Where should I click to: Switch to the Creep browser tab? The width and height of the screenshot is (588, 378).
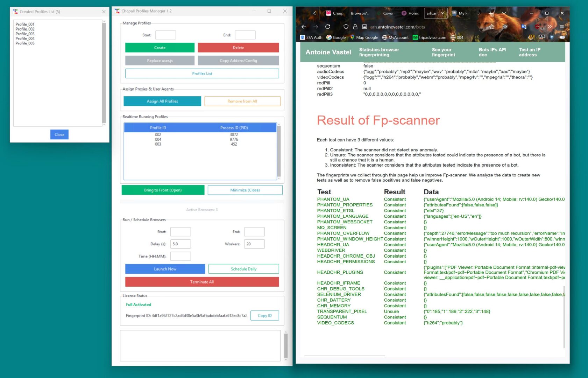(x=334, y=13)
